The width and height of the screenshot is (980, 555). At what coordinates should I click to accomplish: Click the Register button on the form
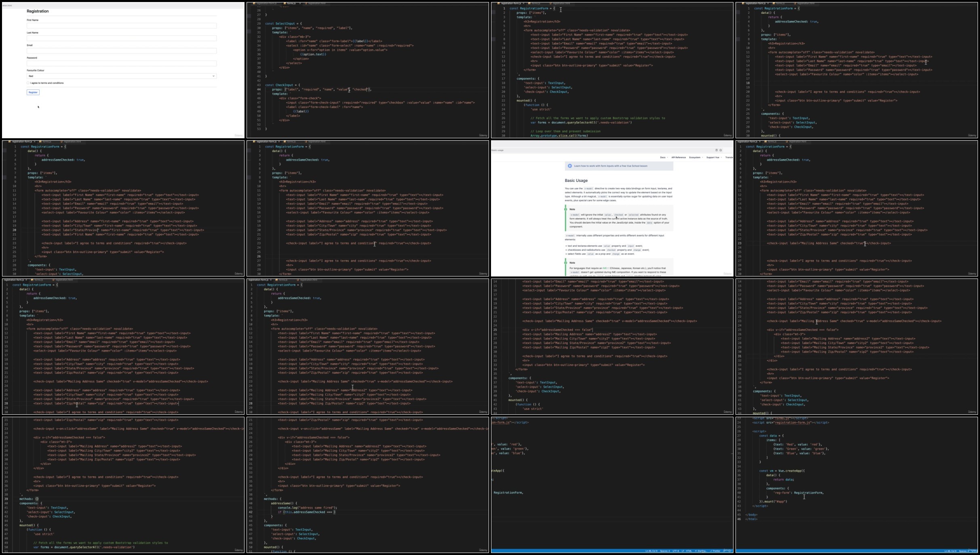click(x=33, y=92)
